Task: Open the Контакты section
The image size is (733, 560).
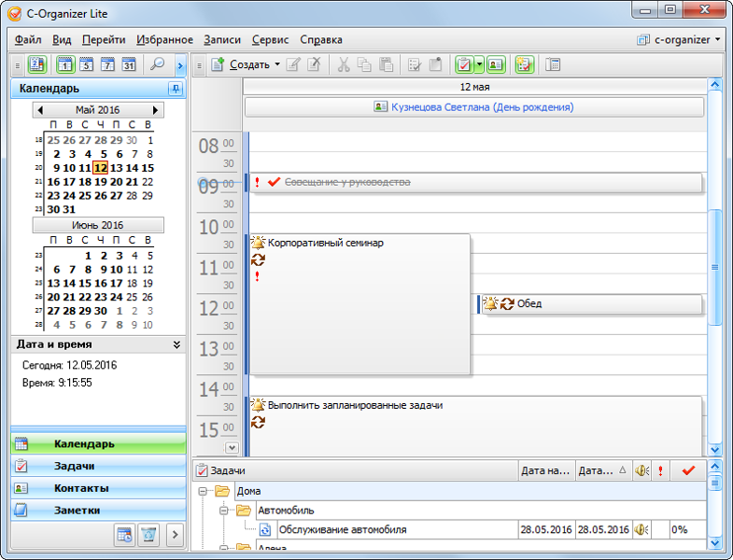Action: point(98,488)
